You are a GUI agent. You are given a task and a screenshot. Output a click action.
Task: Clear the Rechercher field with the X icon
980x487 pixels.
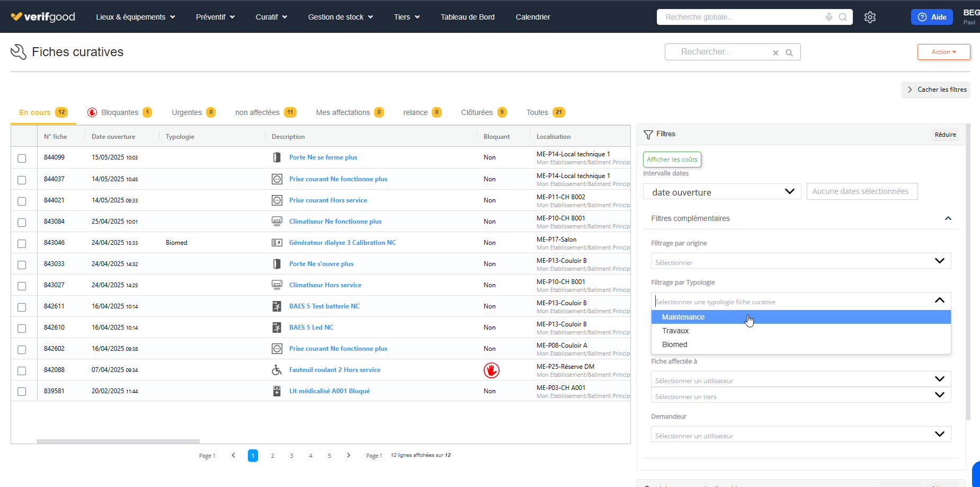tap(776, 52)
